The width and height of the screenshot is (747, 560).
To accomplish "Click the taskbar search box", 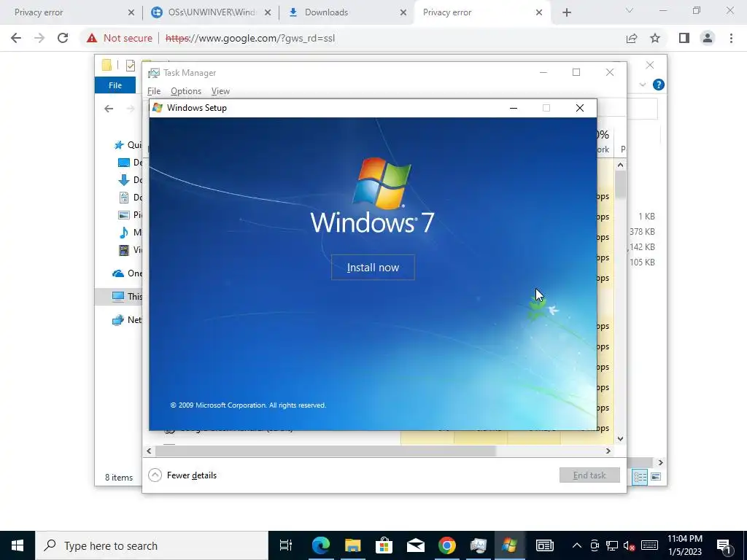I will click(152, 545).
